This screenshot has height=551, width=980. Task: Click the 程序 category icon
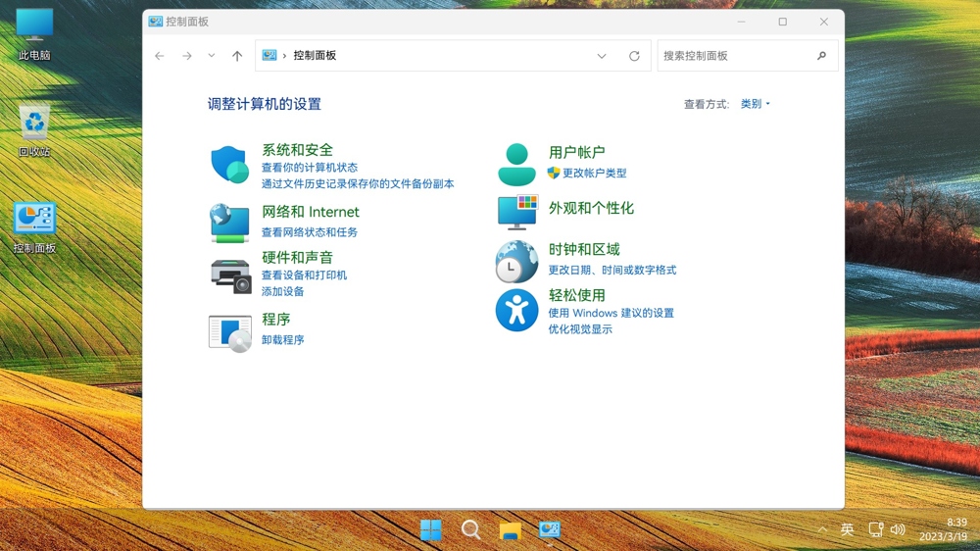click(x=230, y=332)
